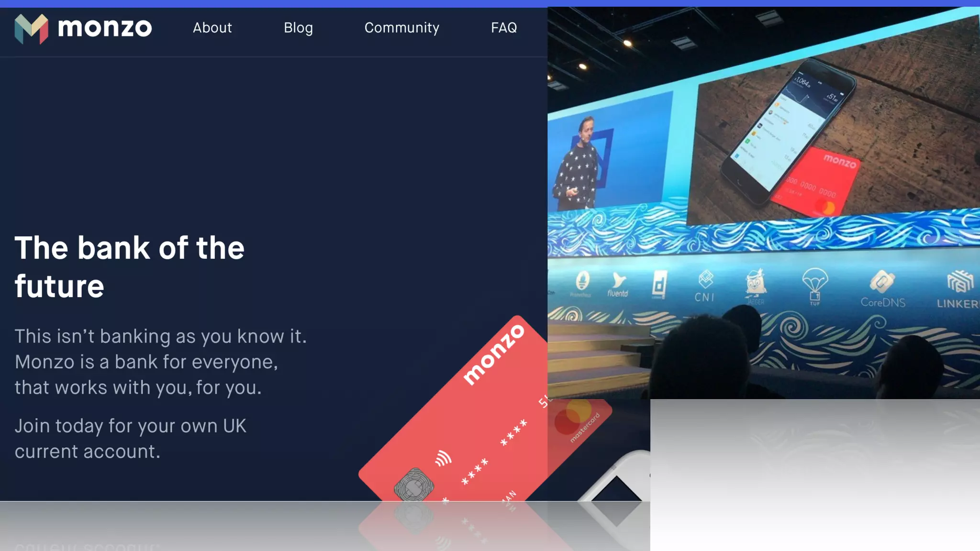
Task: Click the chip icon on coral card
Action: (413, 485)
